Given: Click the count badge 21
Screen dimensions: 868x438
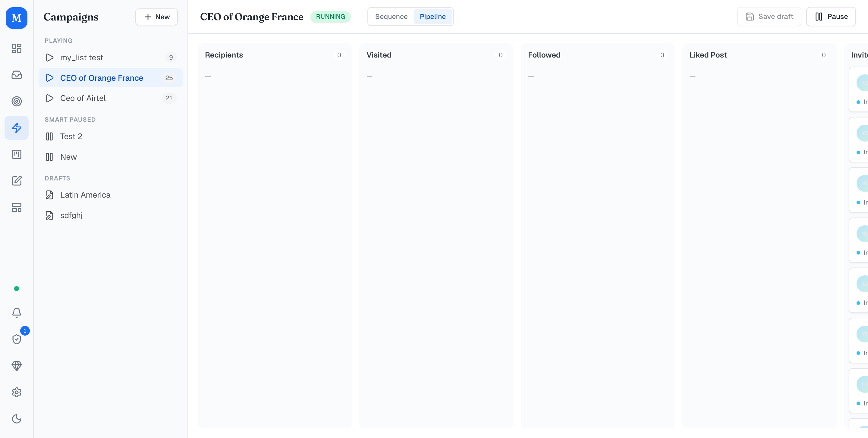Looking at the screenshot, I should coord(169,98).
